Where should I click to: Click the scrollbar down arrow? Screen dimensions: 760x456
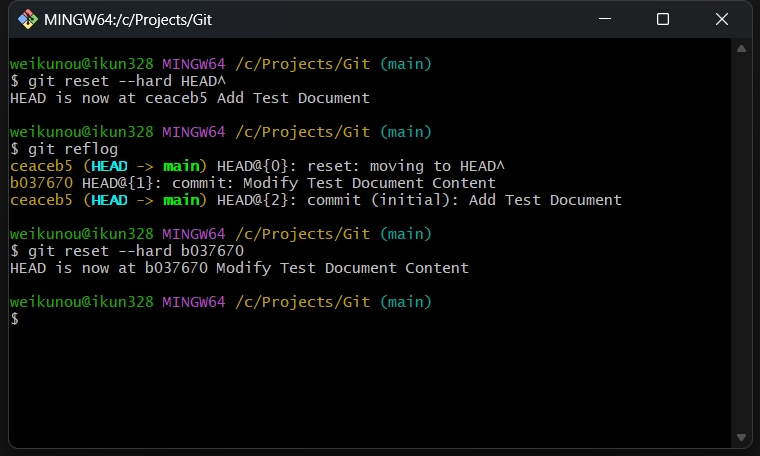pos(741,437)
